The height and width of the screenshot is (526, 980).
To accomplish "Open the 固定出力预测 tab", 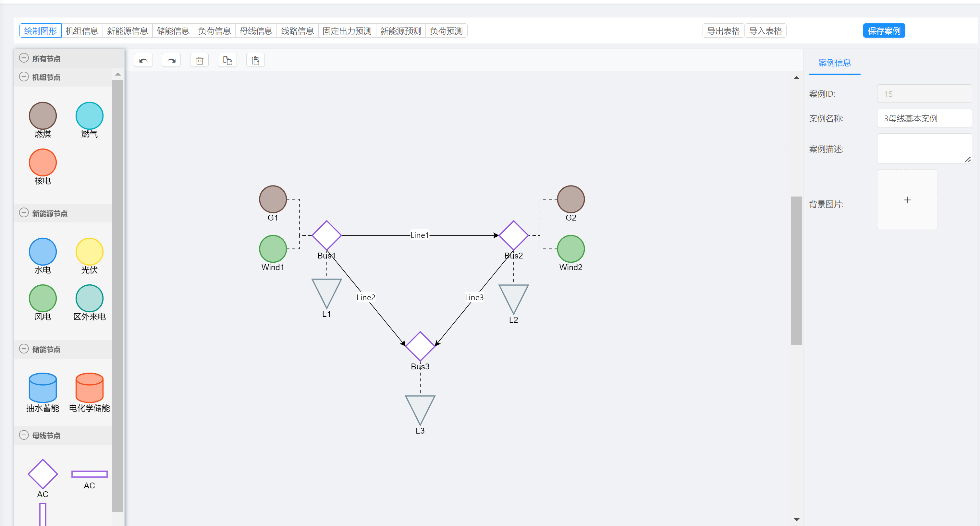I will click(347, 31).
